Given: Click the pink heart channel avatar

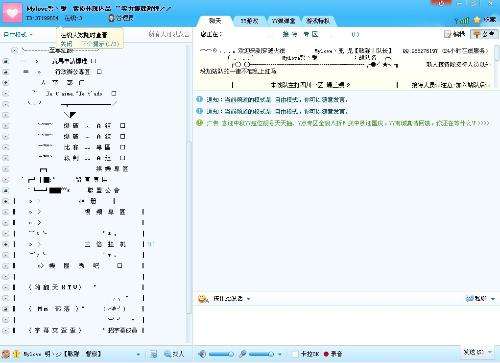Looking at the screenshot, I should point(12,13).
